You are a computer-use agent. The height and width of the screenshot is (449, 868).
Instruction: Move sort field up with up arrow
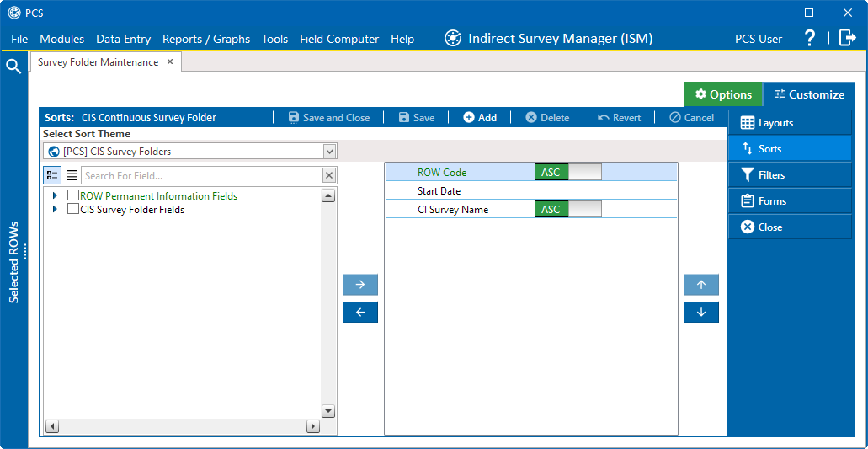(701, 285)
